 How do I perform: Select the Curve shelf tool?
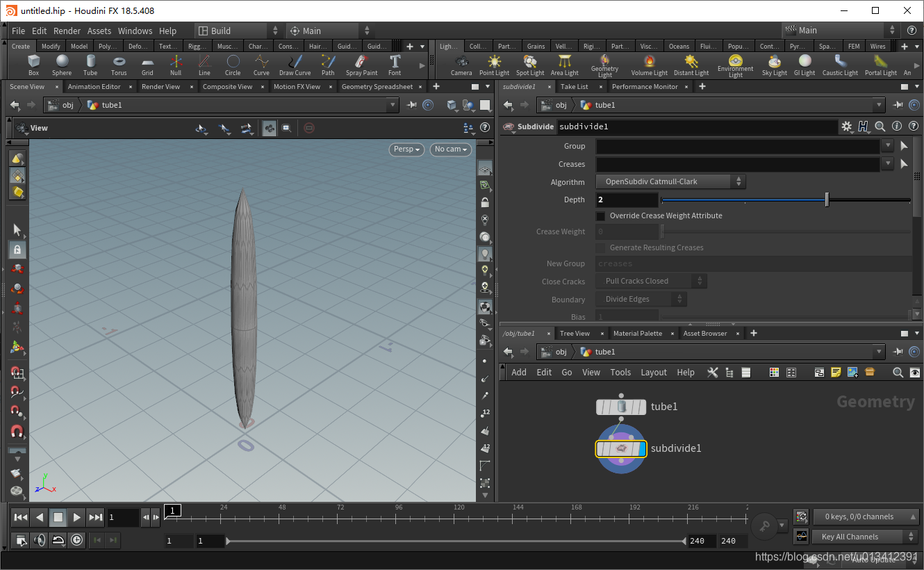click(261, 65)
